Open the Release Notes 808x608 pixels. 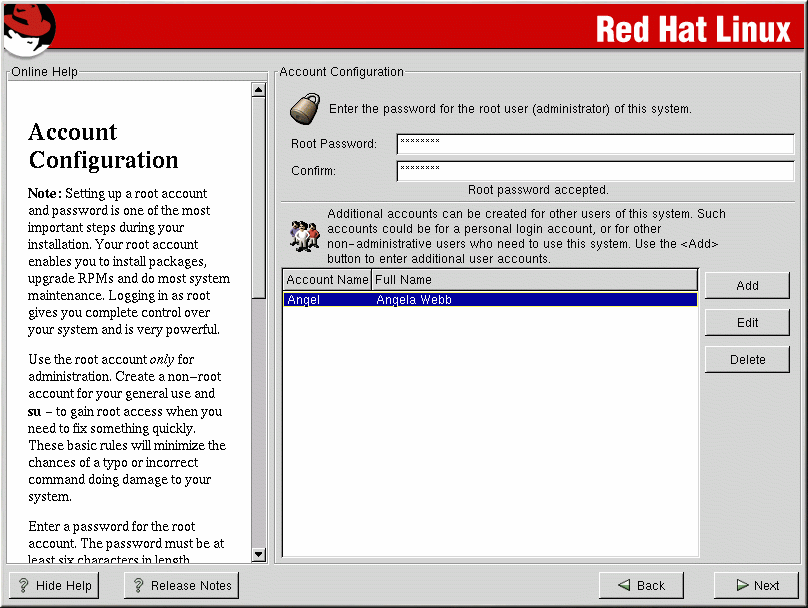click(x=181, y=586)
